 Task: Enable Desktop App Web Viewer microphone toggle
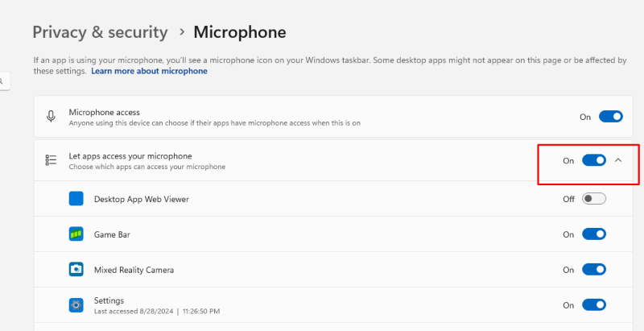click(x=594, y=199)
